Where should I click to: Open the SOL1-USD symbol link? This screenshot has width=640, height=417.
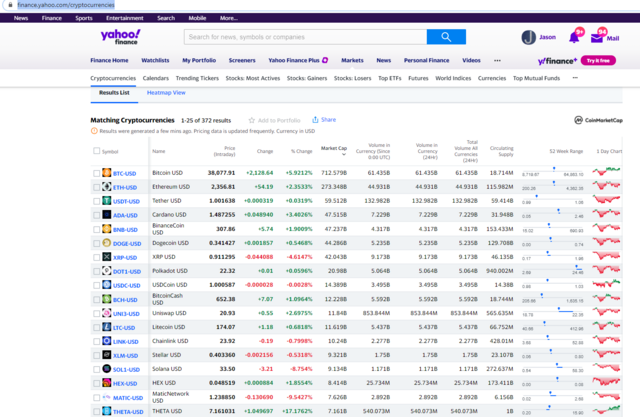click(126, 370)
